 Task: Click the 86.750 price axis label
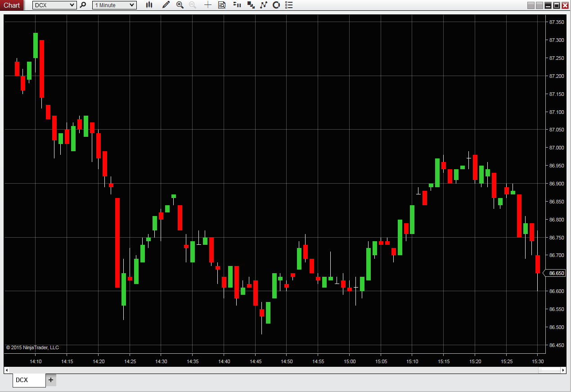[x=557, y=238]
